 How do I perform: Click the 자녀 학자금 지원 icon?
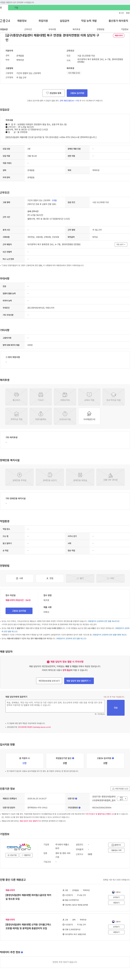point(114,397)
